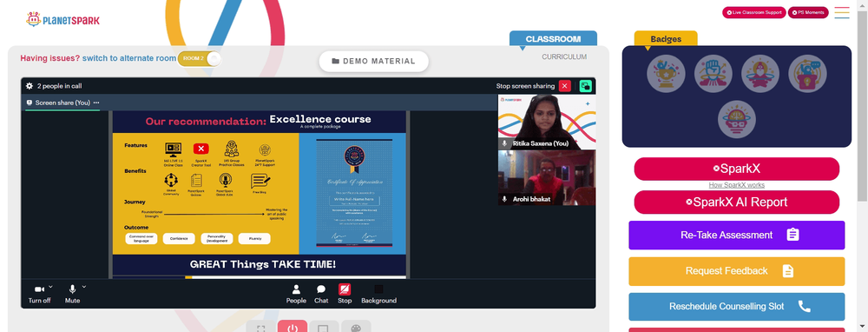This screenshot has width=868, height=332.
Task: Click the fullscreen icon below the call
Action: [261, 327]
